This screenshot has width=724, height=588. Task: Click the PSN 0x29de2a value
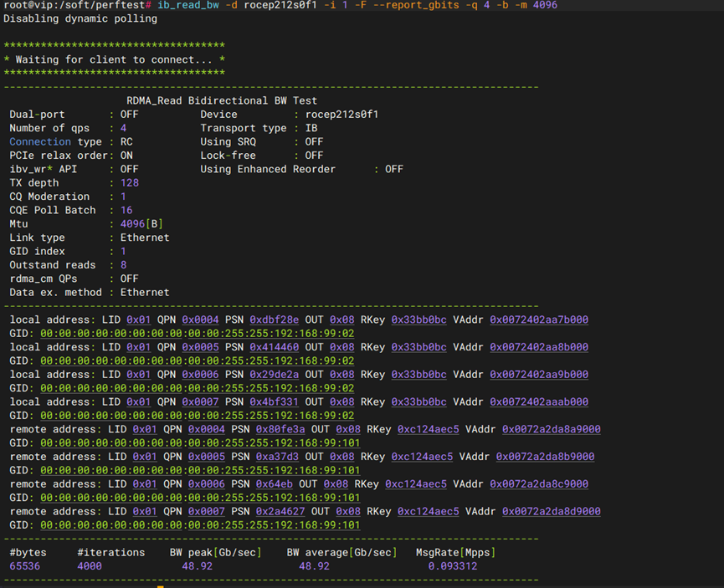tap(274, 375)
